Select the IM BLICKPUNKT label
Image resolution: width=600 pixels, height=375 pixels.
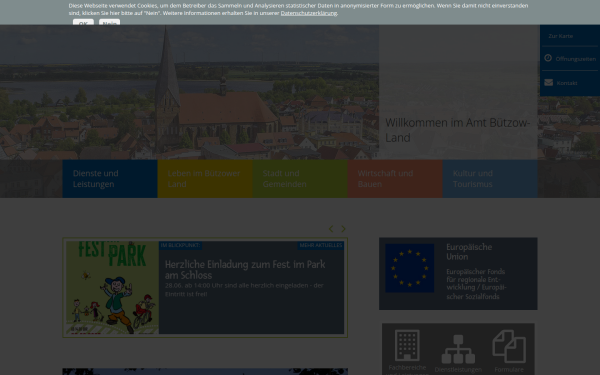pos(180,245)
